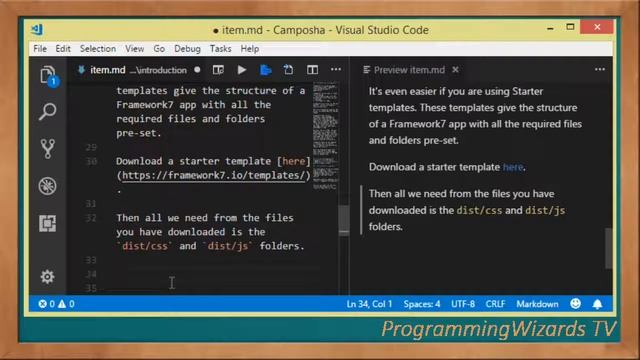Click the blue folder icon in editor toolbar
The image size is (640, 360).
(x=266, y=70)
